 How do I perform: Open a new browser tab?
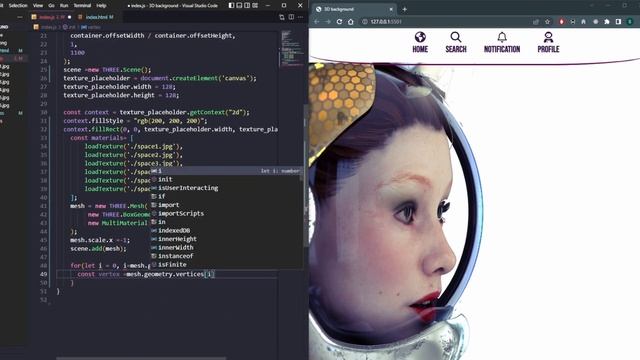405,9
